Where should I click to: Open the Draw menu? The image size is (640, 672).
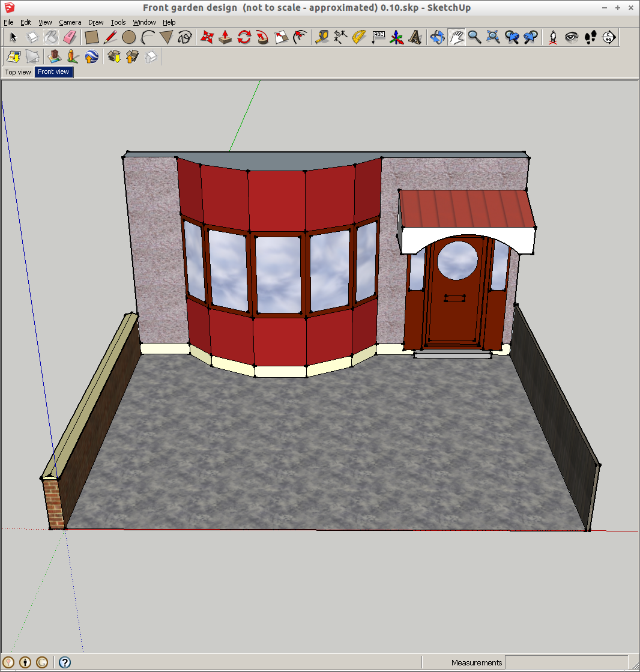coord(95,22)
